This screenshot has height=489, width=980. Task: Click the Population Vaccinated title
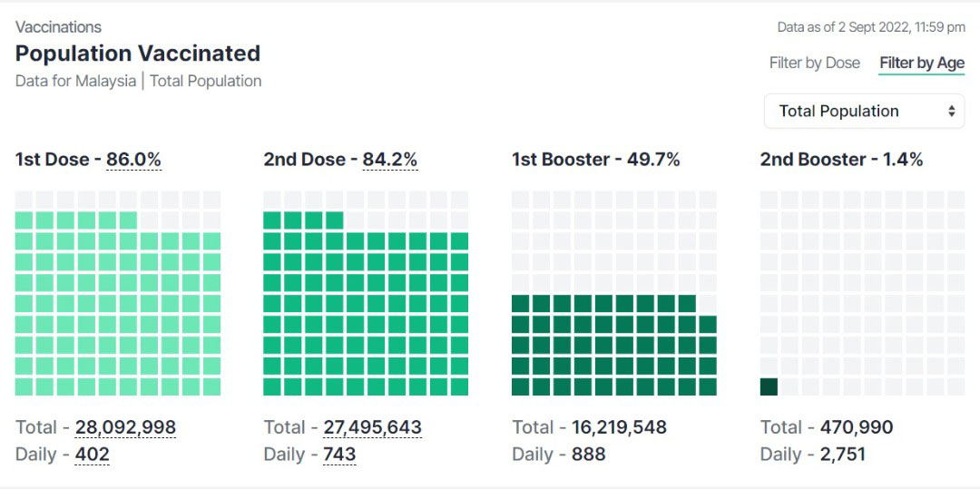point(138,54)
